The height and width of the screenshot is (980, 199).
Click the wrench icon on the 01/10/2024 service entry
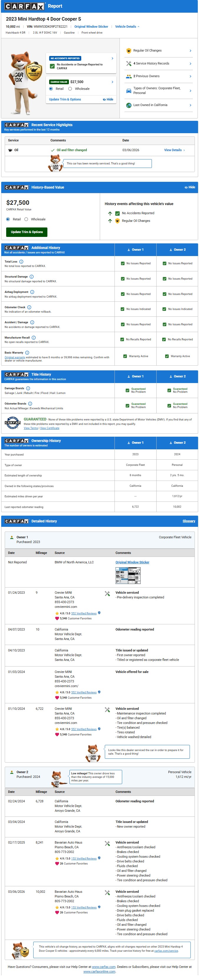point(107,710)
